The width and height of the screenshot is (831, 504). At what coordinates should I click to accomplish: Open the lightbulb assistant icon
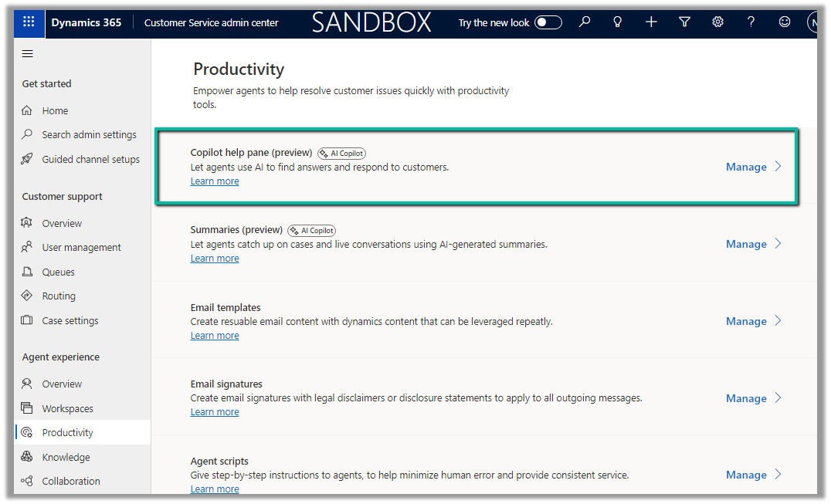617,22
